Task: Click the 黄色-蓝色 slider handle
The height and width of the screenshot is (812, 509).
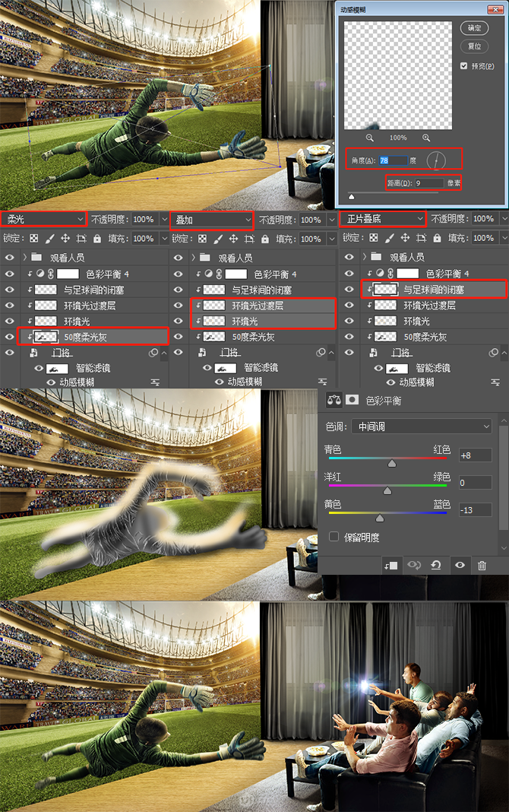Action: coord(380,518)
